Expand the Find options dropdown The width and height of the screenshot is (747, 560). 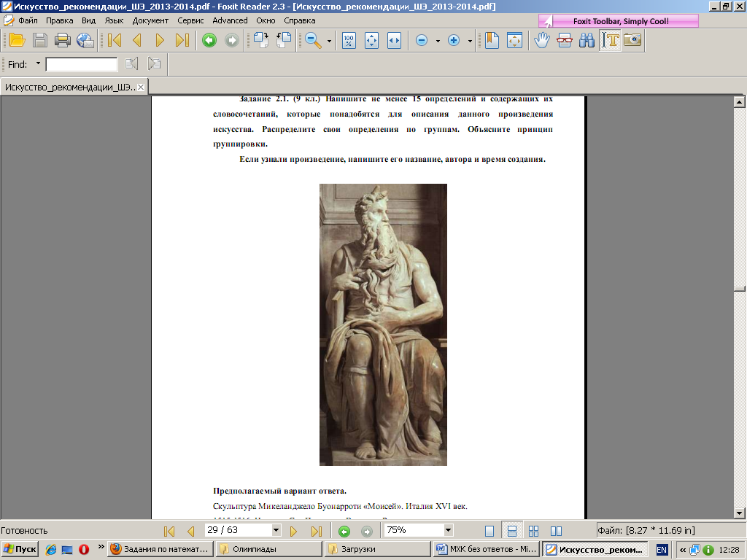[x=38, y=63]
